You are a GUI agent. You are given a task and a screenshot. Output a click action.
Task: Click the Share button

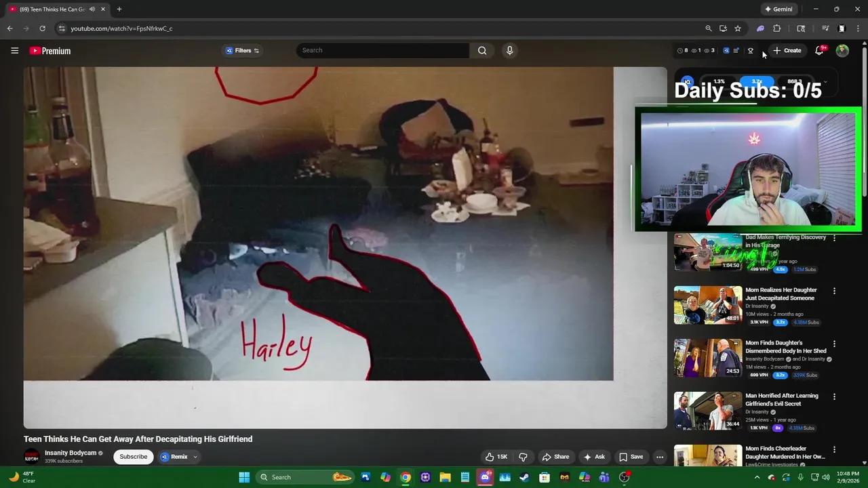point(555,457)
